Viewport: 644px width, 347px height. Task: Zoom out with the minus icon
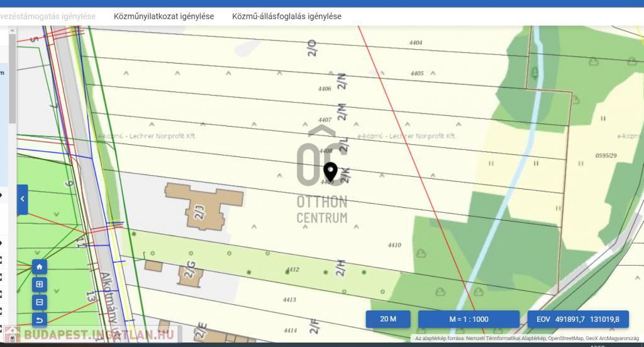click(x=40, y=302)
